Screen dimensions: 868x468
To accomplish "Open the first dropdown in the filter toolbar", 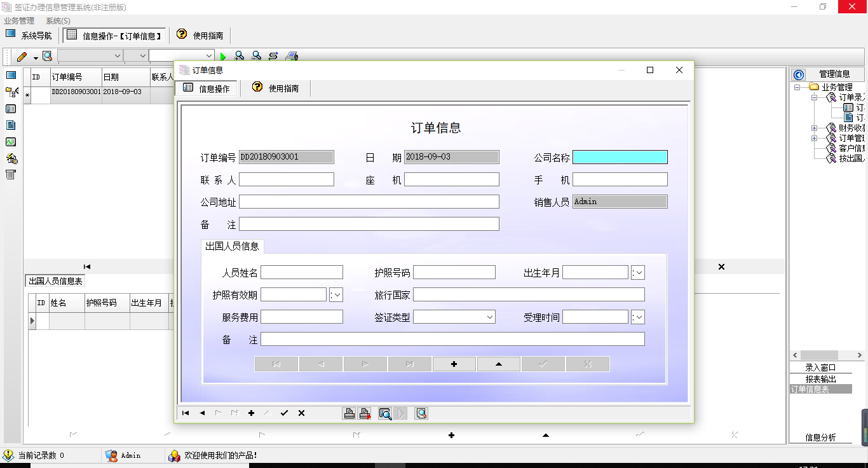I will 117,56.
